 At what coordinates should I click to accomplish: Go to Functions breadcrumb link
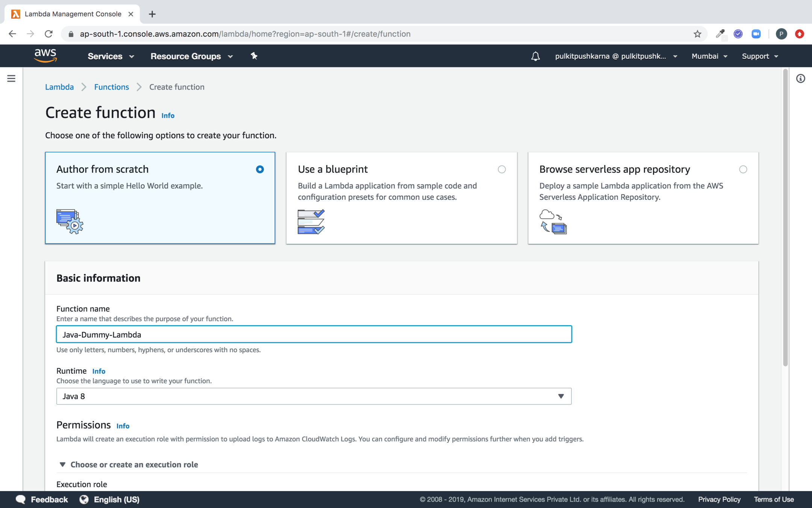tap(111, 87)
